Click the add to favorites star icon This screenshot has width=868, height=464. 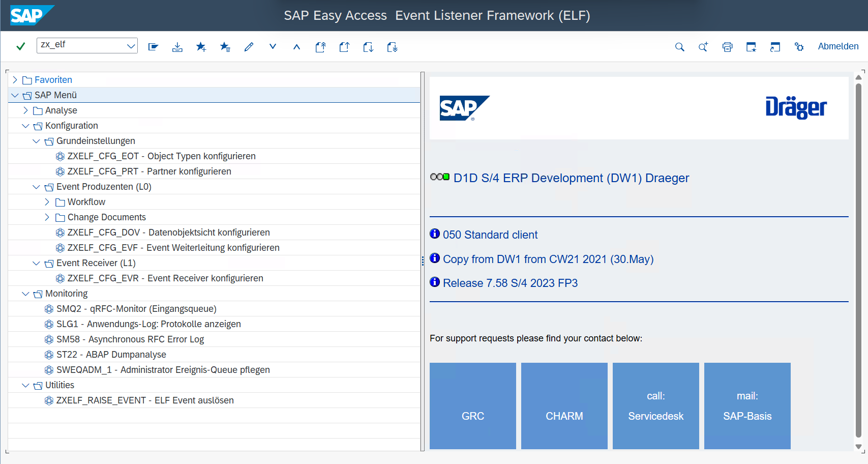point(201,47)
